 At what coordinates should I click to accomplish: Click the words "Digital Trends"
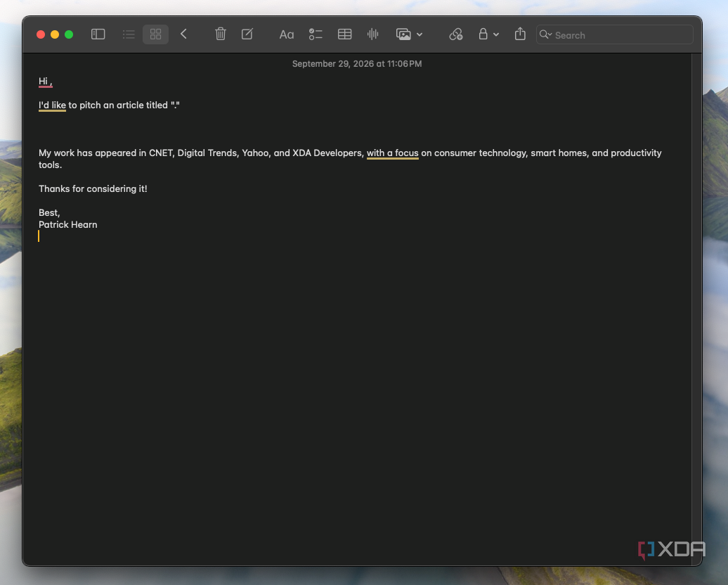[208, 153]
